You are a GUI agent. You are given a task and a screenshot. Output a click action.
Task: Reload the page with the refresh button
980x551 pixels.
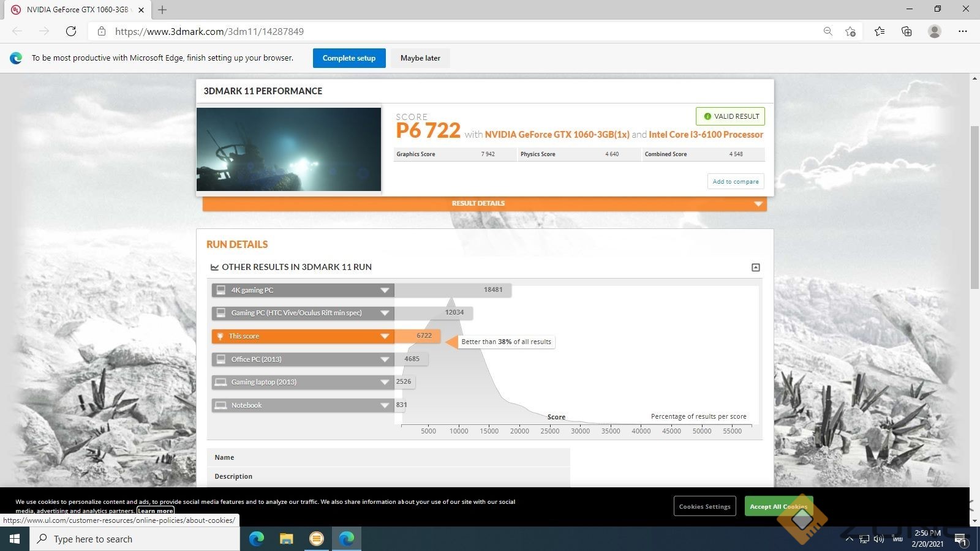click(x=71, y=31)
